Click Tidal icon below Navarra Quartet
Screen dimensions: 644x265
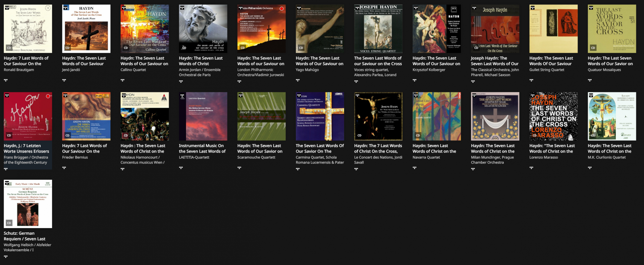click(x=415, y=168)
